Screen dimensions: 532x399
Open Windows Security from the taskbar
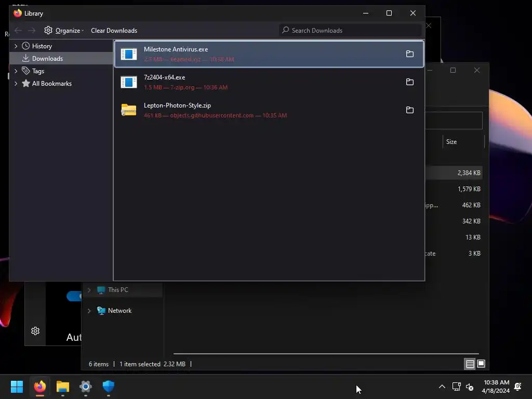tap(109, 387)
